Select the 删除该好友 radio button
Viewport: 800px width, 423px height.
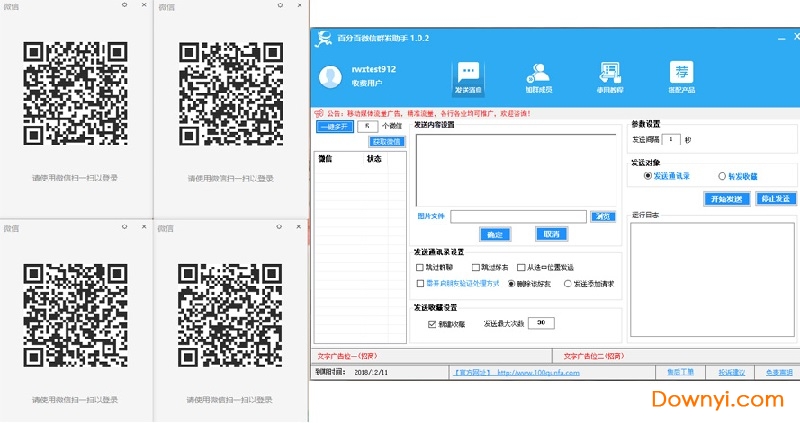click(x=511, y=284)
